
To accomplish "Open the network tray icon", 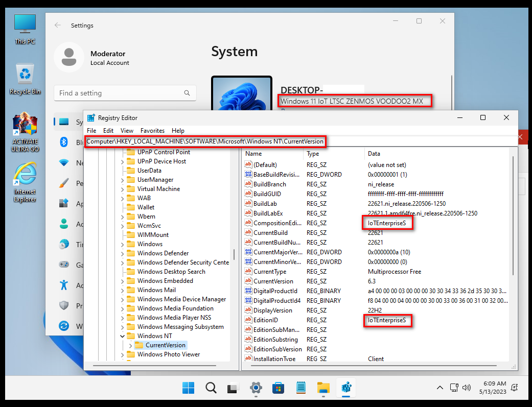I will pyautogui.click(x=454, y=387).
